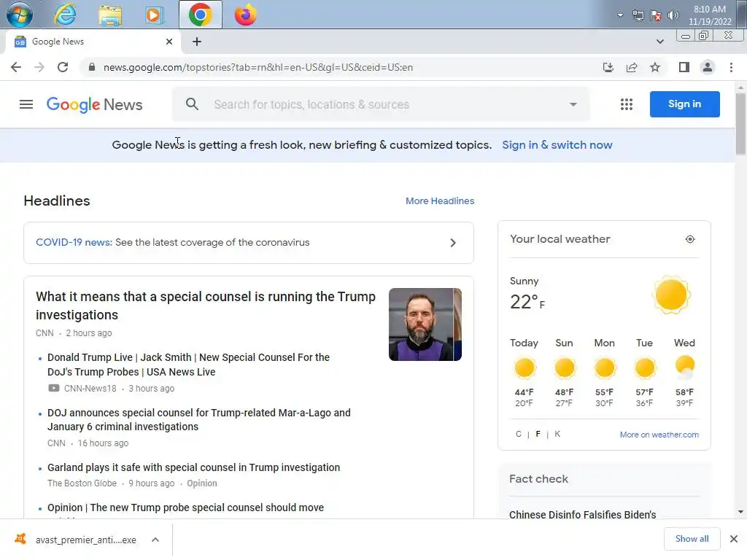Screen dimensions: 747x560
Task: Open More Headlines link
Action: click(x=440, y=201)
